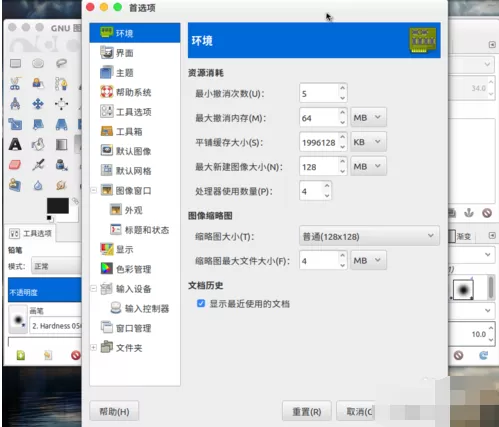This screenshot has width=499, height=427.
Task: Select the Bucket Fill tool
Action: [38, 144]
